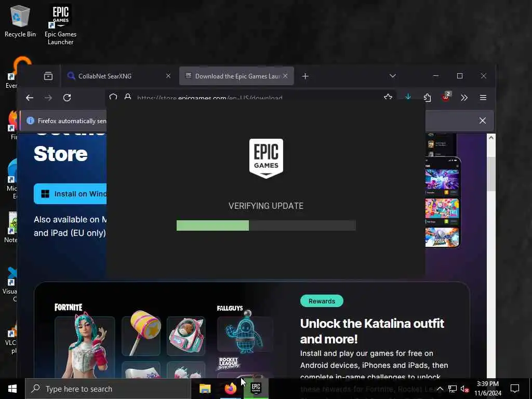Expand the list all tabs dropdown
The width and height of the screenshot is (532, 399).
(393, 76)
